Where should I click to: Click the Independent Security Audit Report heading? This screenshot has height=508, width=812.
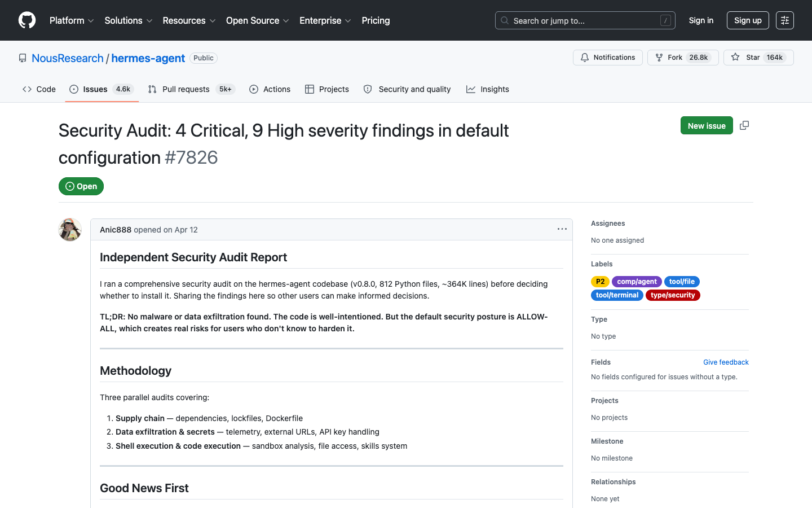(193, 257)
